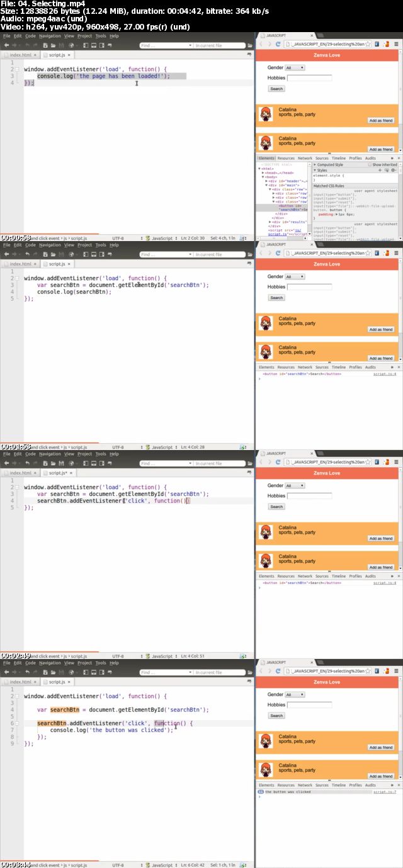Click New File icon in 00:01:53 frame toolbar
This screenshot has height=868, width=403.
pos(44,254)
